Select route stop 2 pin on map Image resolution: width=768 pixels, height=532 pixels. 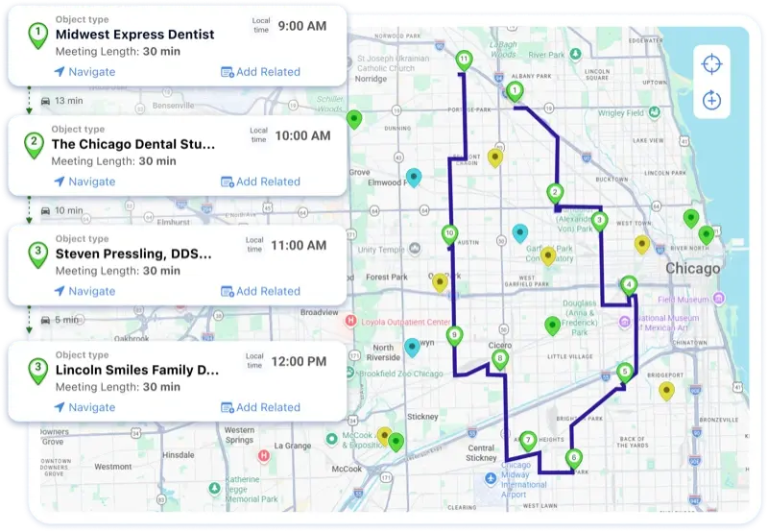555,194
